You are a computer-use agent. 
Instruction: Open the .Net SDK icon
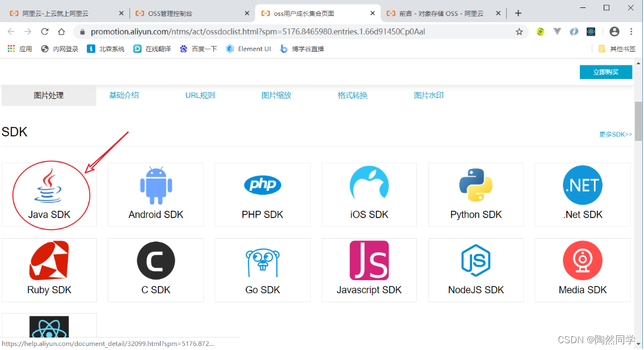(582, 185)
